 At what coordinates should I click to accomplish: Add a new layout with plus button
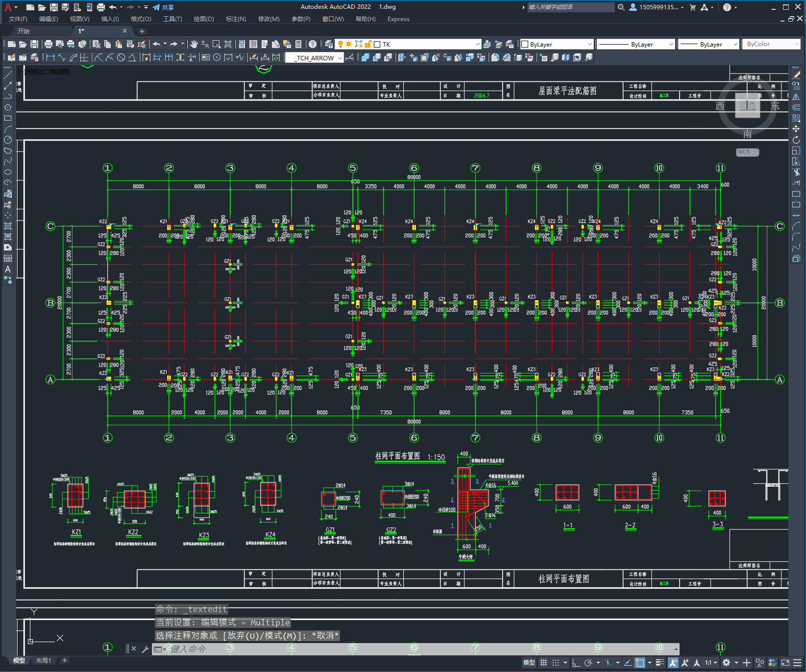64,661
